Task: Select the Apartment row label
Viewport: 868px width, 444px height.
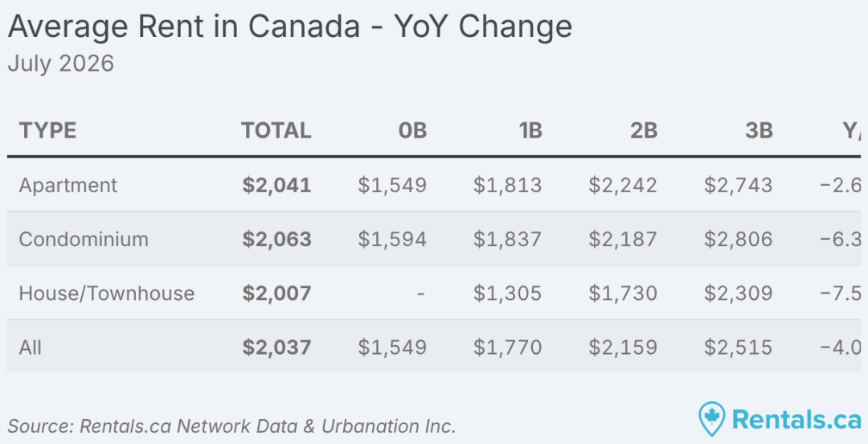Action: tap(68, 185)
